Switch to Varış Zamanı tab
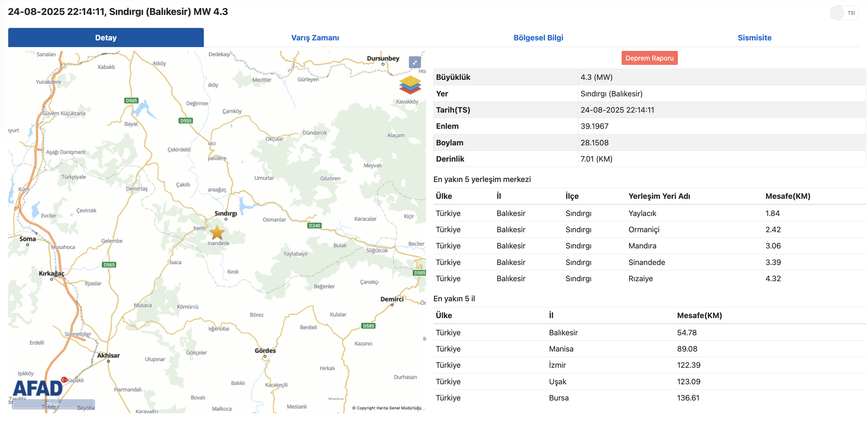 [x=315, y=38]
